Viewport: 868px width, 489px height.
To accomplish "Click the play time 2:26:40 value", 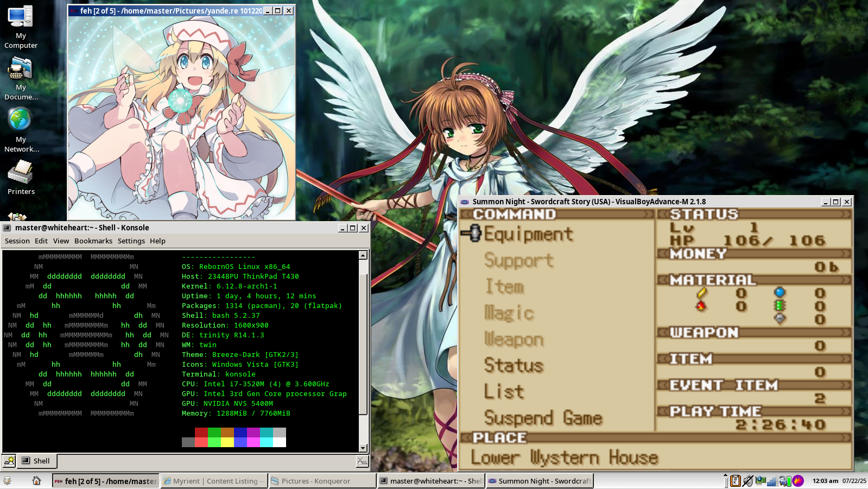I will click(781, 425).
